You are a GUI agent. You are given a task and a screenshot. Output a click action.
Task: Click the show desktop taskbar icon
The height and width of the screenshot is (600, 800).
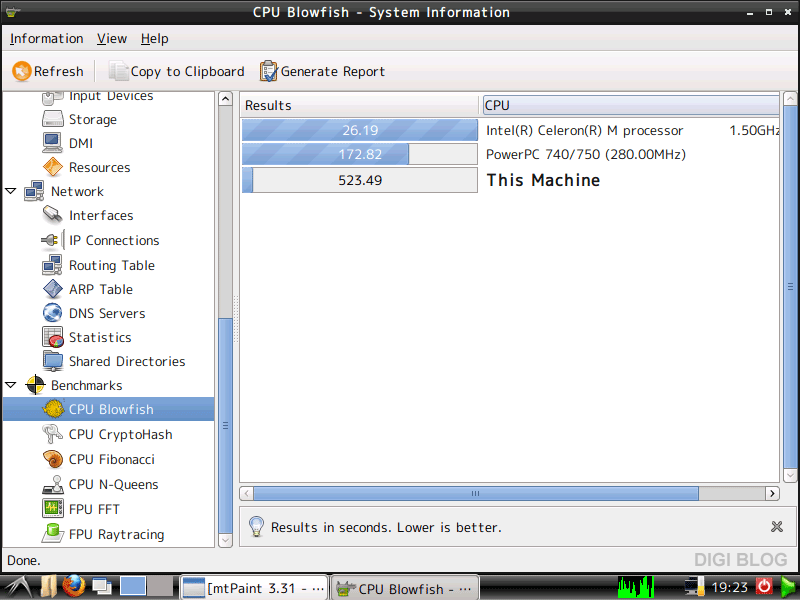pos(102,586)
